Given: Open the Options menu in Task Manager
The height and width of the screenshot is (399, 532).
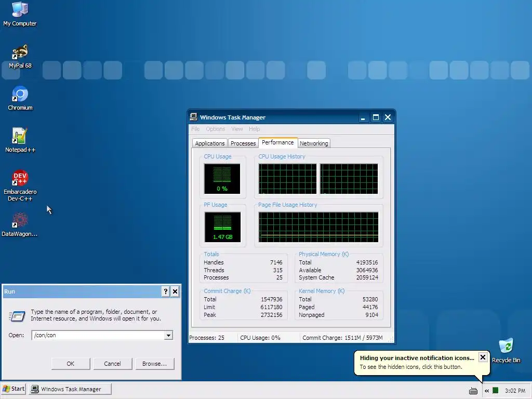Looking at the screenshot, I should (216, 129).
